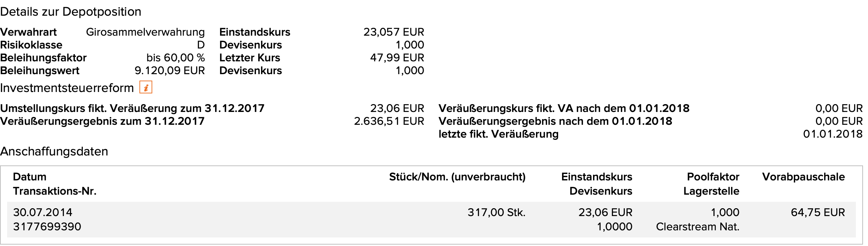This screenshot has height=246, width=868.
Task: Click the Poolfaktor column header
Action: [713, 177]
